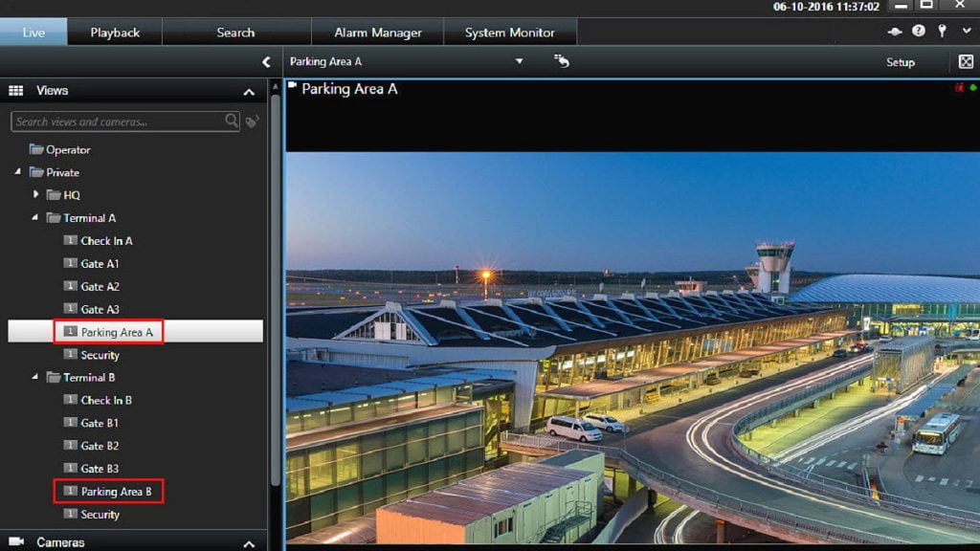980x551 pixels.
Task: Click the status indicator icon beside Help
Action: pyautogui.click(x=895, y=32)
